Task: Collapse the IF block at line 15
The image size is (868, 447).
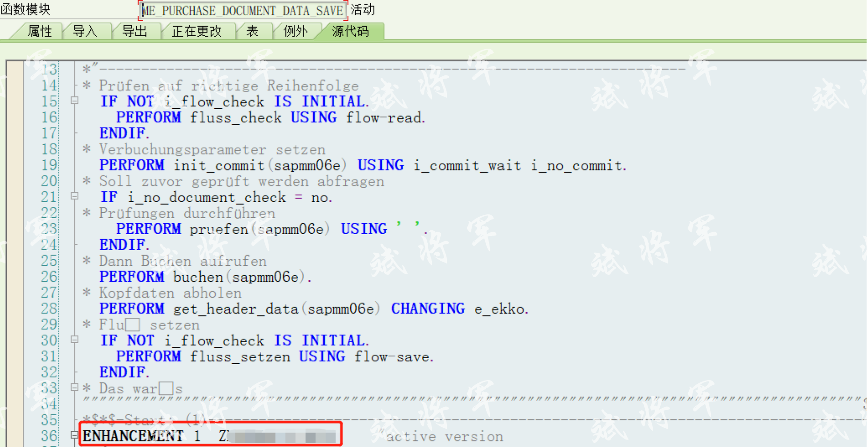Action: (74, 100)
